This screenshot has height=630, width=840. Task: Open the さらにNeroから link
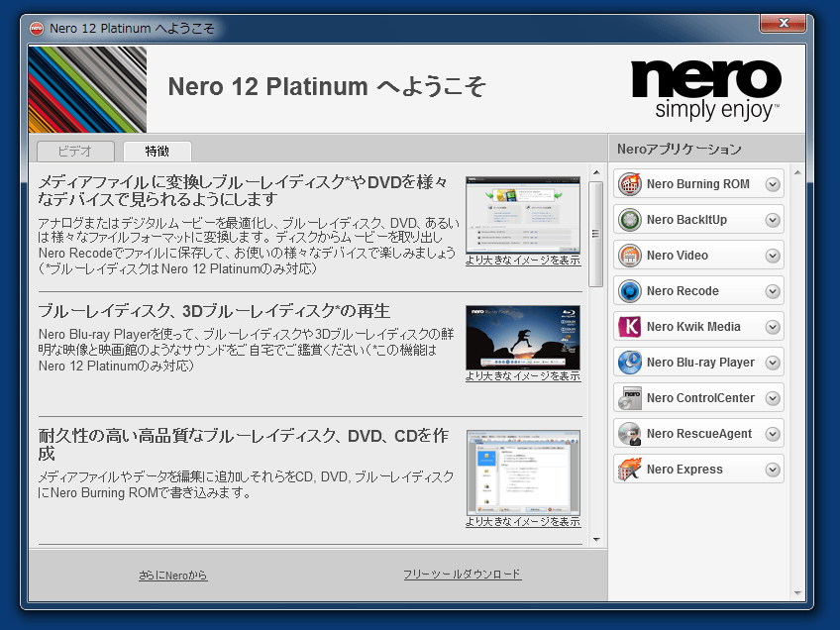pyautogui.click(x=172, y=576)
